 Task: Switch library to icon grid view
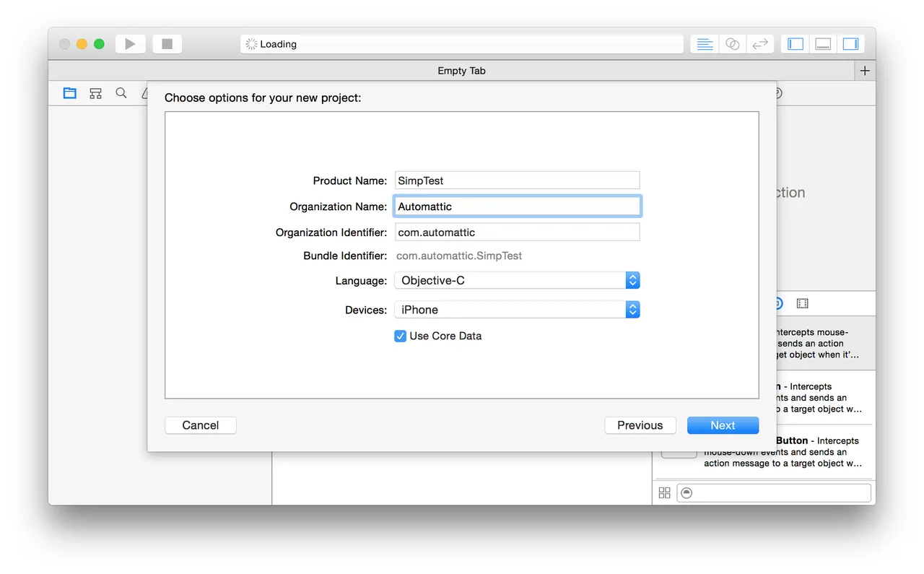(x=665, y=492)
